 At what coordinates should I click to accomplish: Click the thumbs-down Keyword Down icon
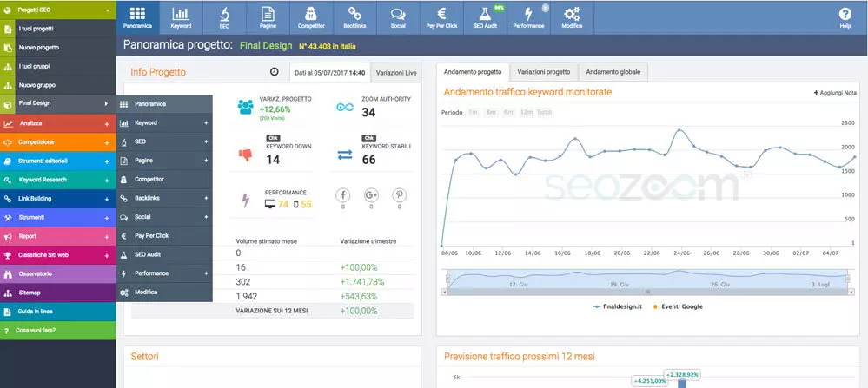point(245,155)
